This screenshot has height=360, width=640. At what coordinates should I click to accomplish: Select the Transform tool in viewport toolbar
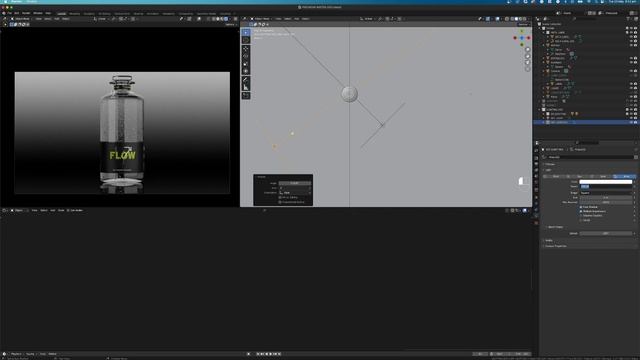coord(246,71)
